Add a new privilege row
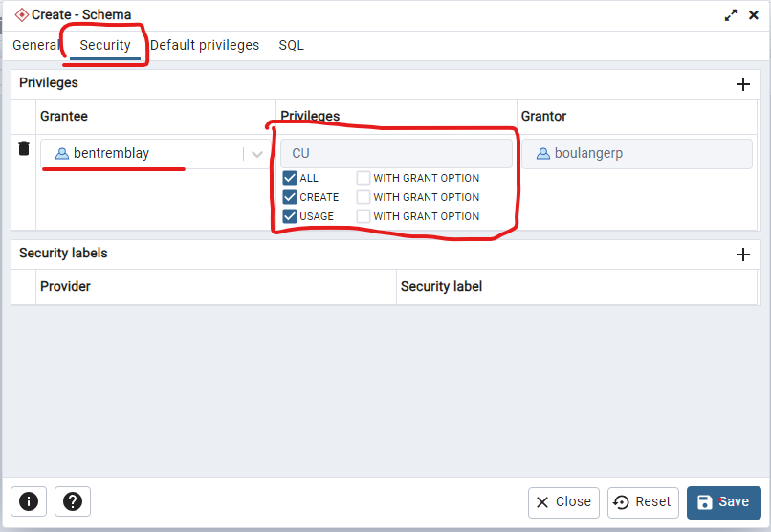Image resolution: width=771 pixels, height=532 pixels. pos(742,84)
